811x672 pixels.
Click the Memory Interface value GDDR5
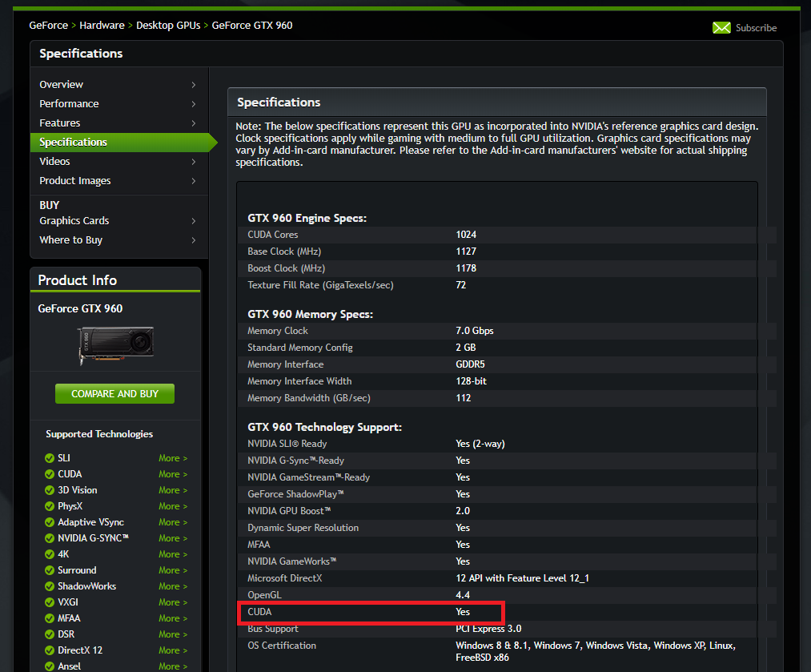470,364
